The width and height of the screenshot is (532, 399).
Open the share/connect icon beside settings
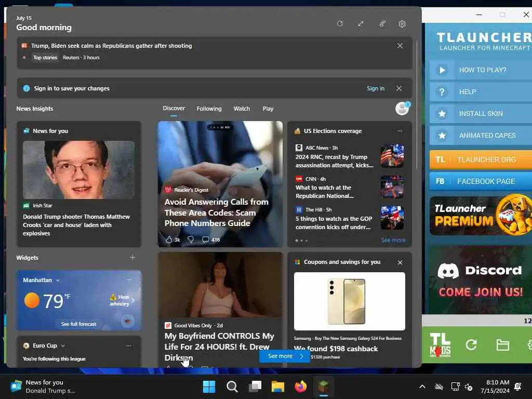point(382,24)
